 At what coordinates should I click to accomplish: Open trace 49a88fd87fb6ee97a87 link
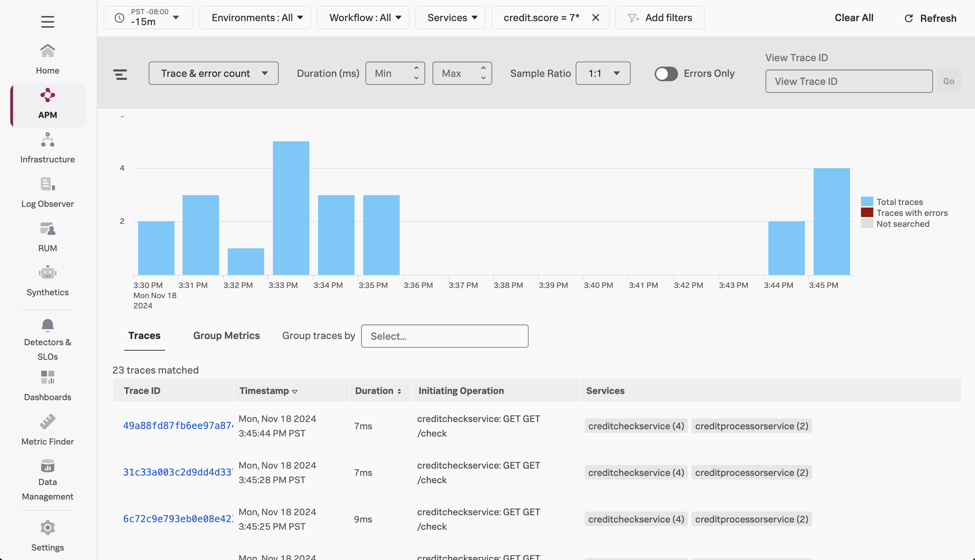tap(178, 426)
